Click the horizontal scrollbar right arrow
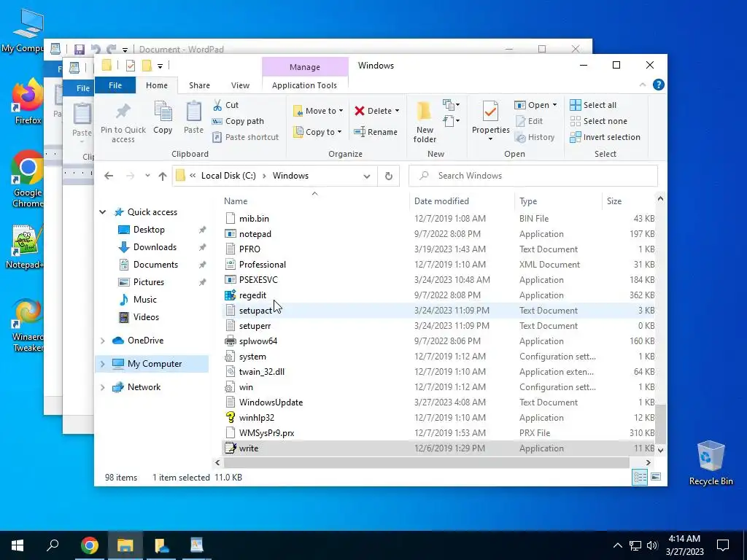 pyautogui.click(x=648, y=462)
